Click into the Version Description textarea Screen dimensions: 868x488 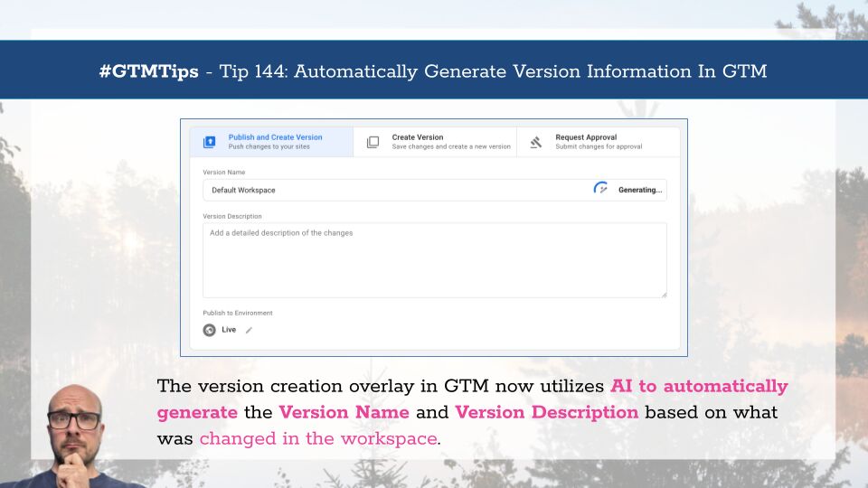[435, 260]
